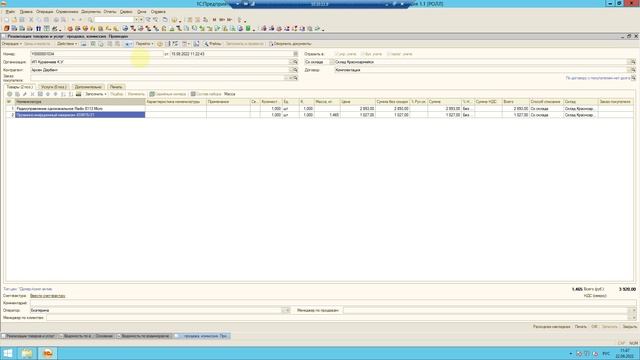
Task: Click the magnifier icon of Контрагент field
Action: pos(296,70)
